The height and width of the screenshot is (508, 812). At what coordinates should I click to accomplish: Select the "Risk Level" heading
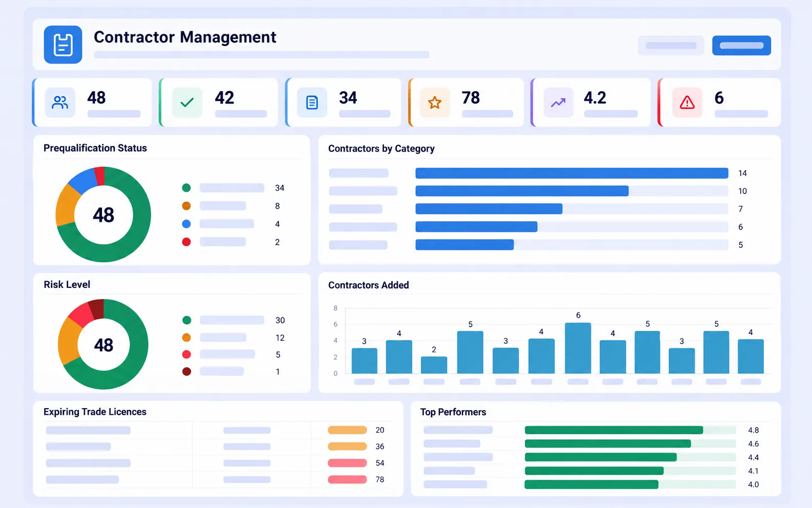(67, 284)
